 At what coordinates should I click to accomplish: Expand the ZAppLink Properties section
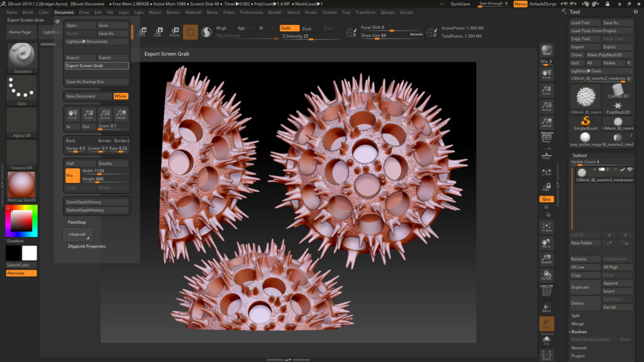coord(87,246)
